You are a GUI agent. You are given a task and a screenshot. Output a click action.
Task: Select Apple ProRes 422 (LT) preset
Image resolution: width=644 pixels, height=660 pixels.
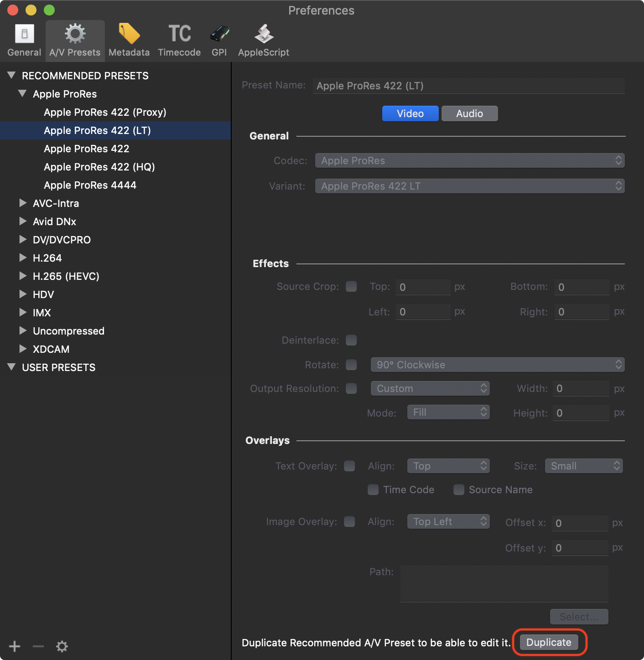pos(115,130)
